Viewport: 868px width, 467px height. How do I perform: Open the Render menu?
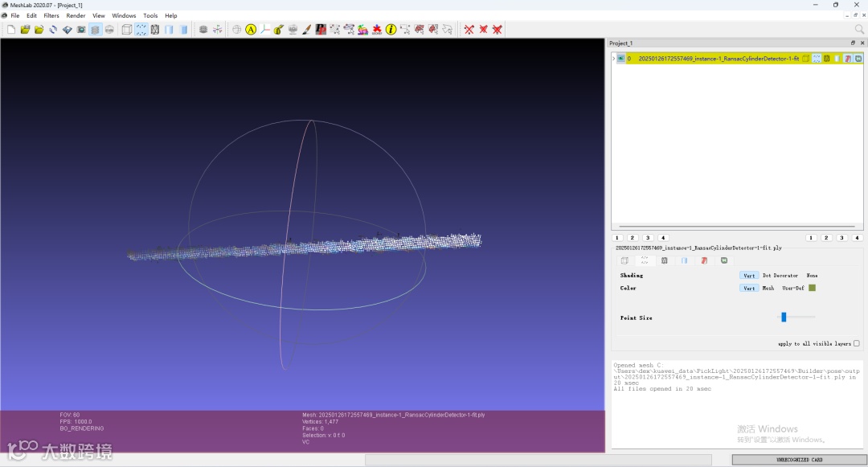(76, 15)
